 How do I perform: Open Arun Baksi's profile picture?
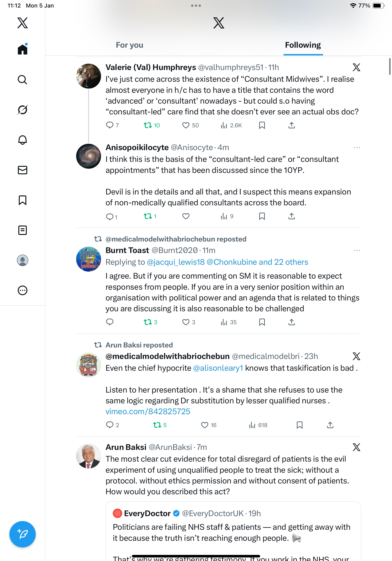88,456
